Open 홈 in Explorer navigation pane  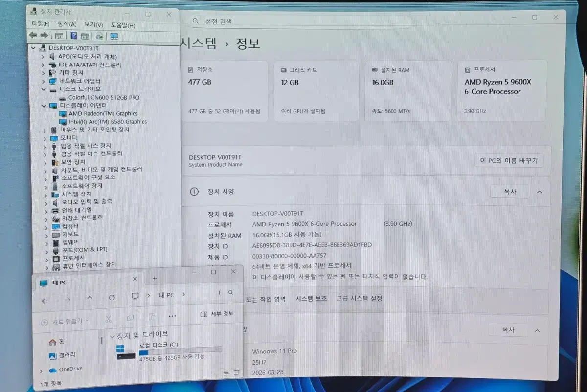(x=56, y=341)
